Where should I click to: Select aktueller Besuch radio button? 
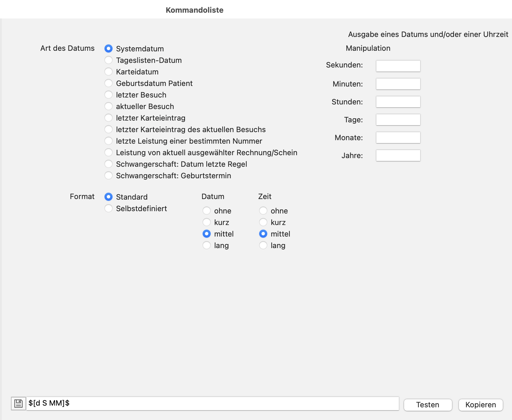point(109,106)
